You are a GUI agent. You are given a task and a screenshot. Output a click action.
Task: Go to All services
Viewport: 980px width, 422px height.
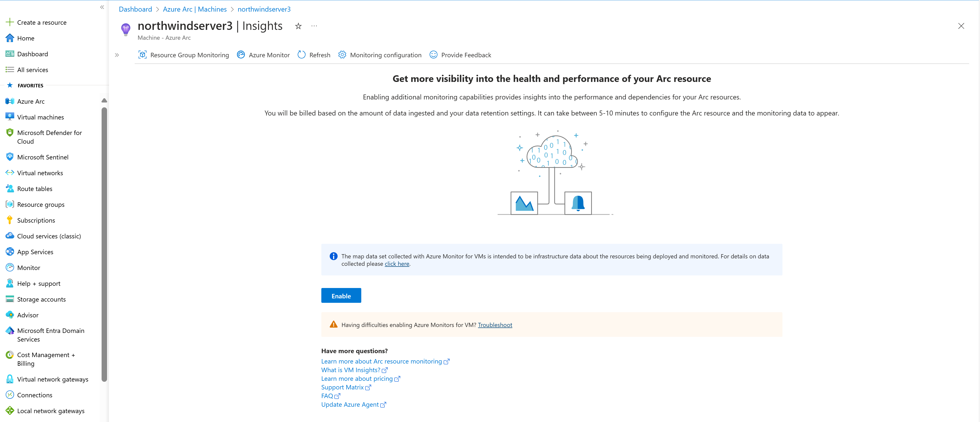point(32,70)
